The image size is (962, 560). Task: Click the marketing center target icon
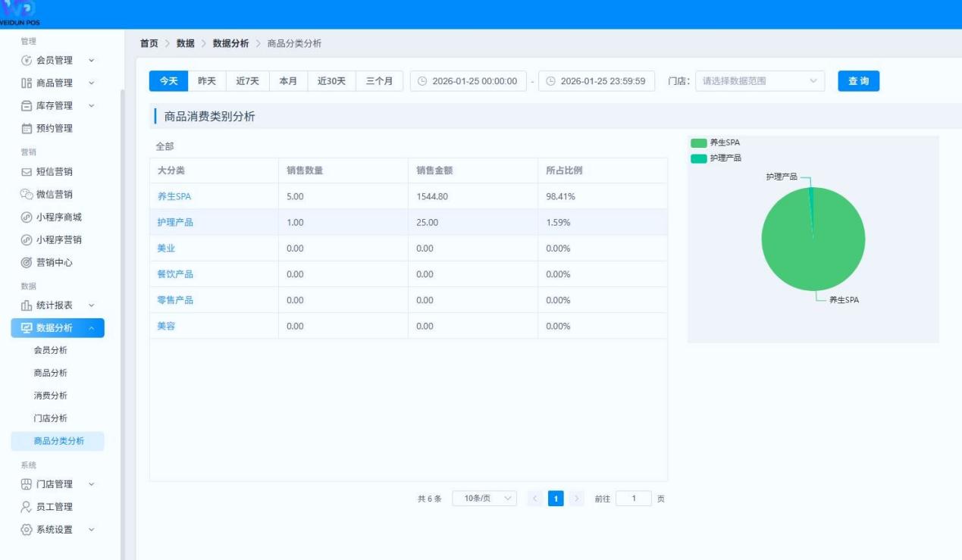pyautogui.click(x=27, y=263)
